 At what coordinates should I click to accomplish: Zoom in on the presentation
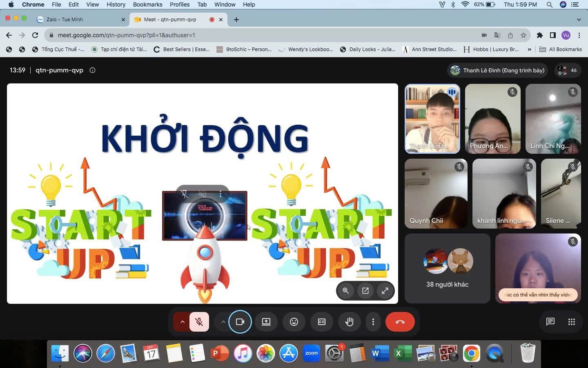click(x=346, y=291)
